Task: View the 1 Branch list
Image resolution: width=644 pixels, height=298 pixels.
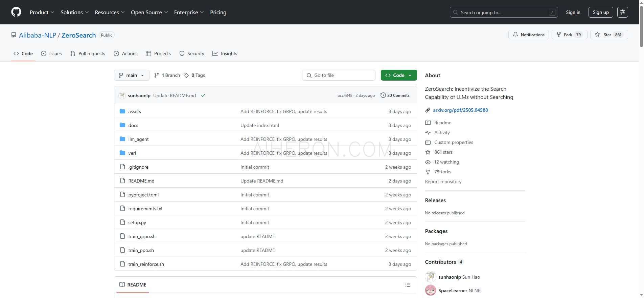Action: [167, 75]
